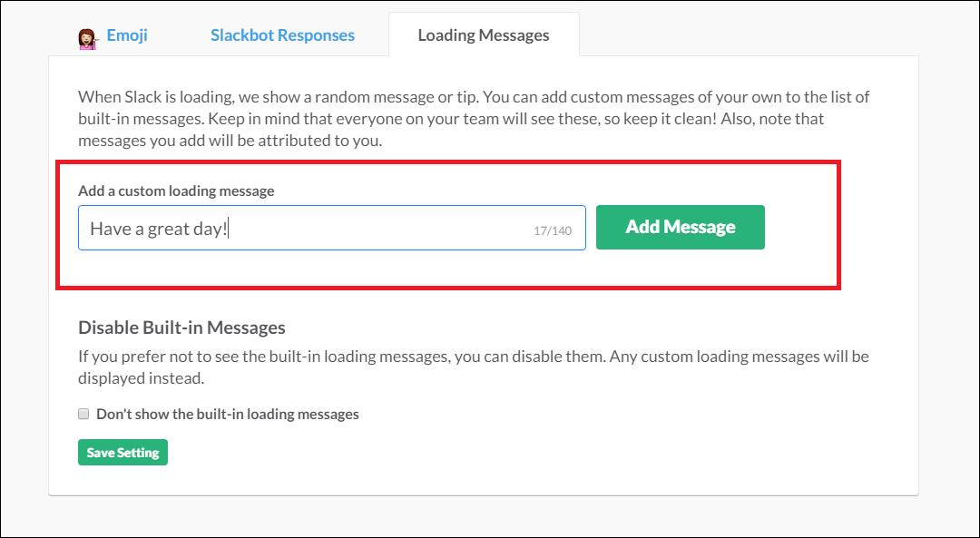
Task: Select the Loading Messages tab
Action: click(x=484, y=35)
